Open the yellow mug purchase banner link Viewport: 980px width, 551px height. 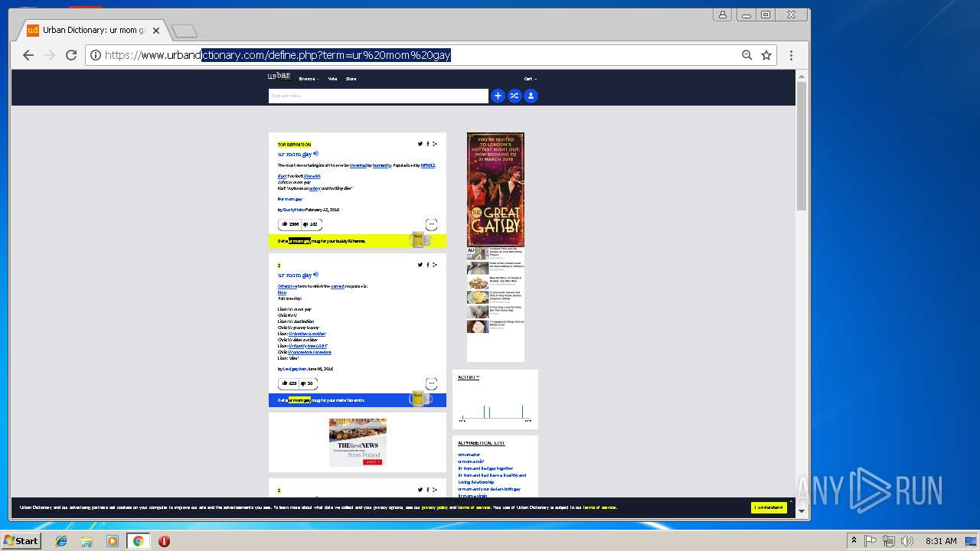(x=357, y=241)
